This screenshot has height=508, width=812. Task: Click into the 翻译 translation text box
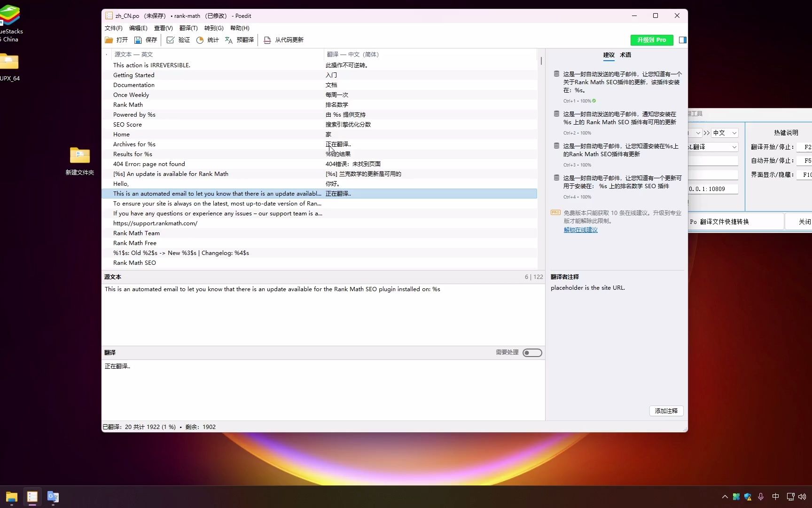[x=323, y=389]
